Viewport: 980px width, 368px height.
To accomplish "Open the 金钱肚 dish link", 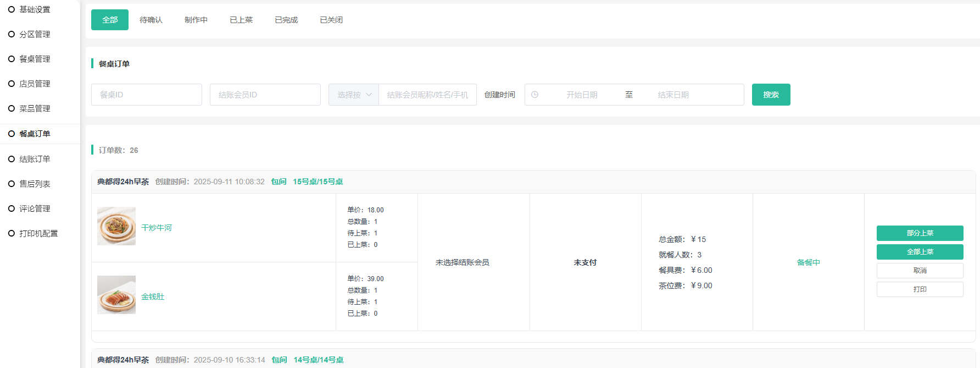I will tap(153, 296).
